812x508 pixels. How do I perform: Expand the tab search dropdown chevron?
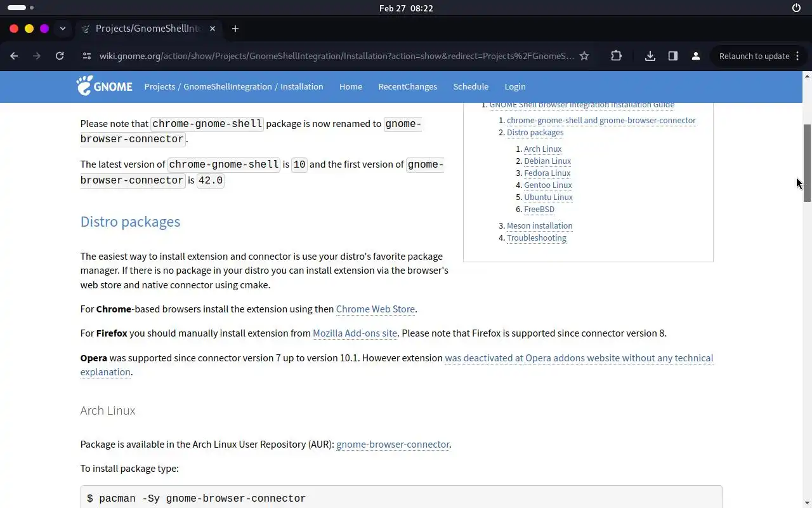(x=63, y=29)
